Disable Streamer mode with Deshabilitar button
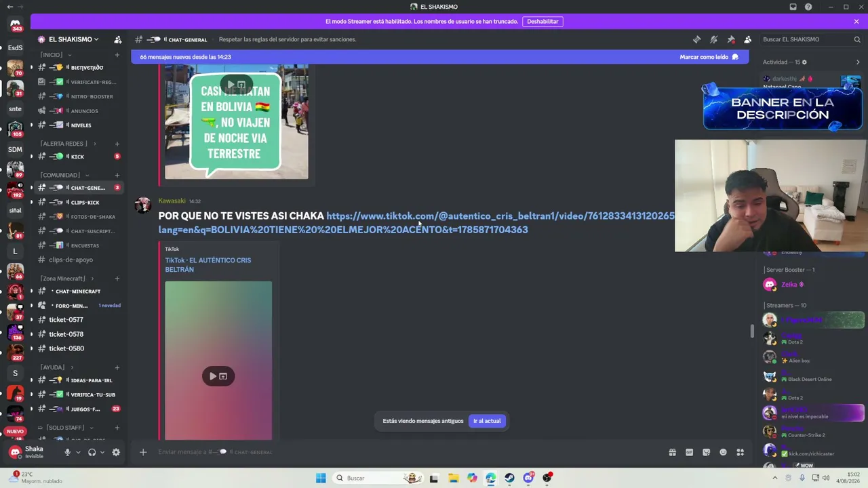The height and width of the screenshot is (488, 868). point(542,22)
